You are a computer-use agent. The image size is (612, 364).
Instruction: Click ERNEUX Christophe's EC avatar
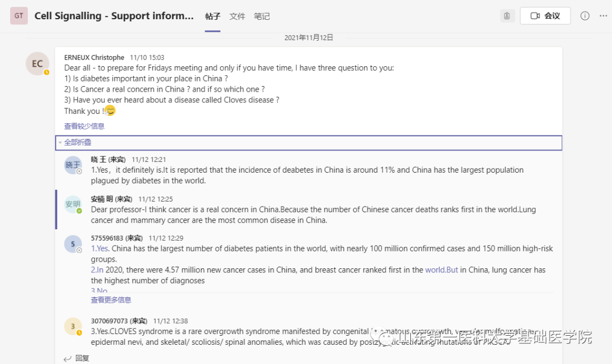(x=37, y=63)
